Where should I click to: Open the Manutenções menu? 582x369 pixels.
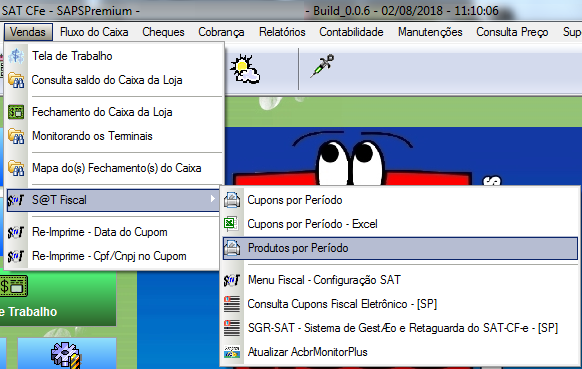tap(430, 32)
